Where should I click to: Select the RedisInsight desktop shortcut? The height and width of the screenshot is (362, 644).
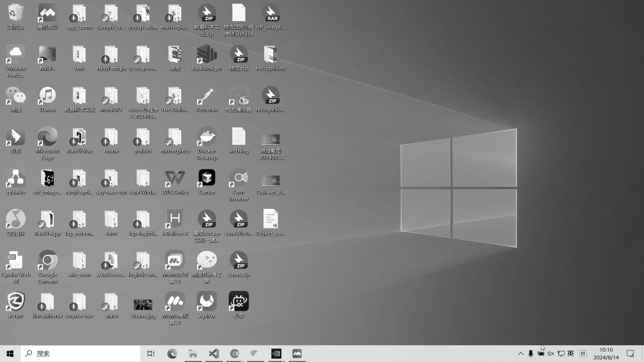(207, 58)
